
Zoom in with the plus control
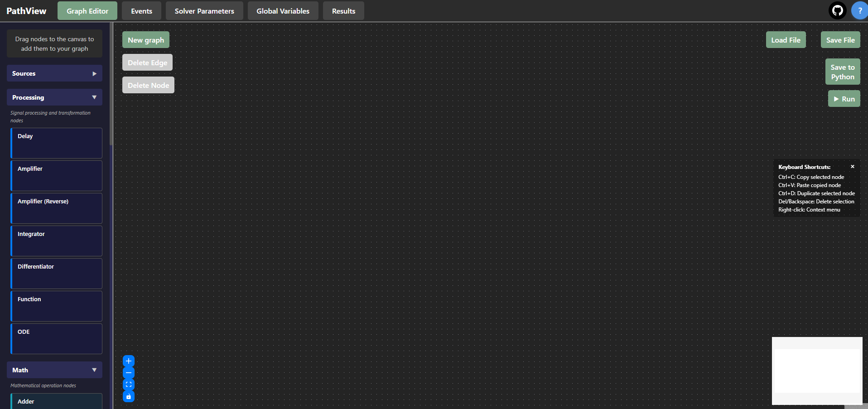(129, 361)
